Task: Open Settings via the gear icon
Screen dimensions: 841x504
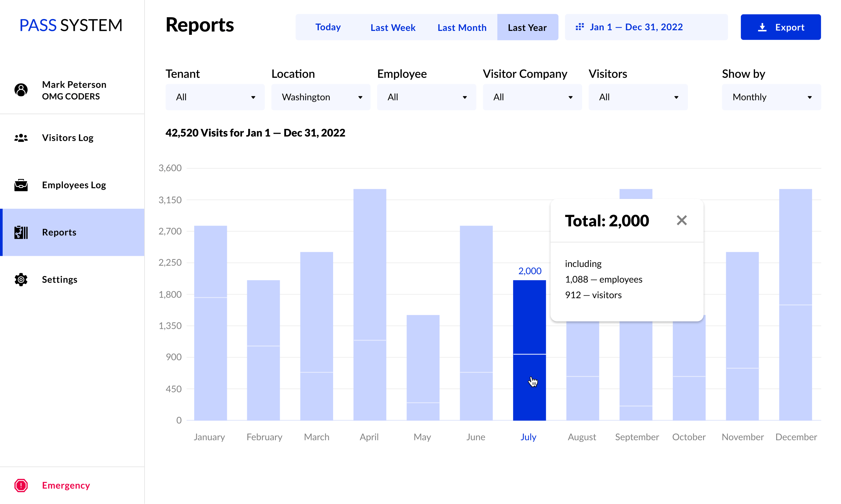Action: (21, 279)
